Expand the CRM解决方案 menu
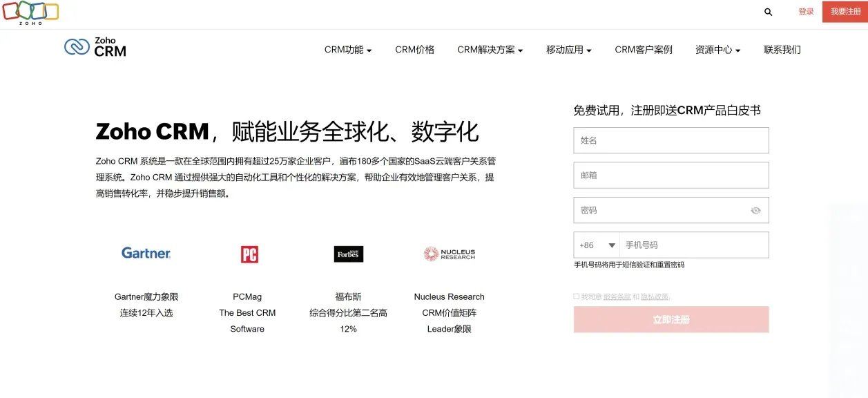 (490, 50)
